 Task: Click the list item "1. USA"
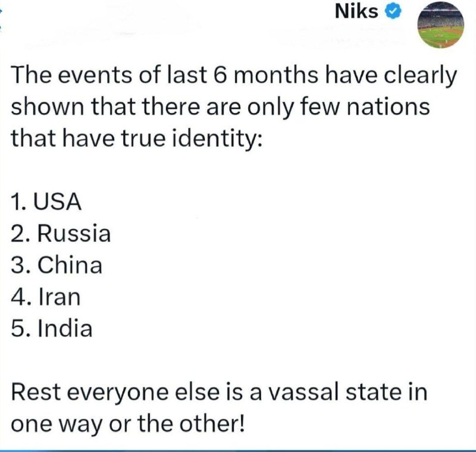pos(46,202)
